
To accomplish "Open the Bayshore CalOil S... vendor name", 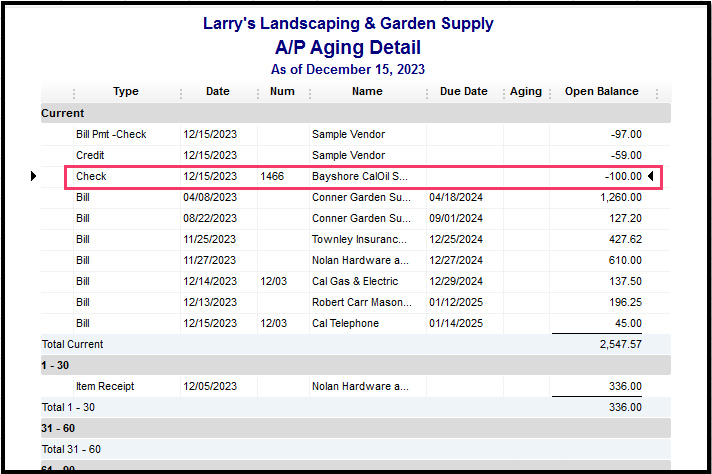I will (x=360, y=176).
